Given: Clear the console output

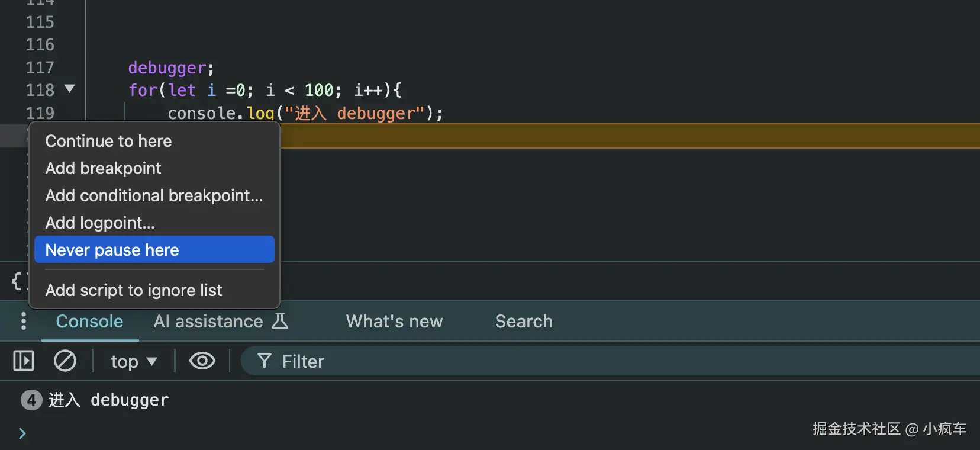Looking at the screenshot, I should pyautogui.click(x=65, y=361).
